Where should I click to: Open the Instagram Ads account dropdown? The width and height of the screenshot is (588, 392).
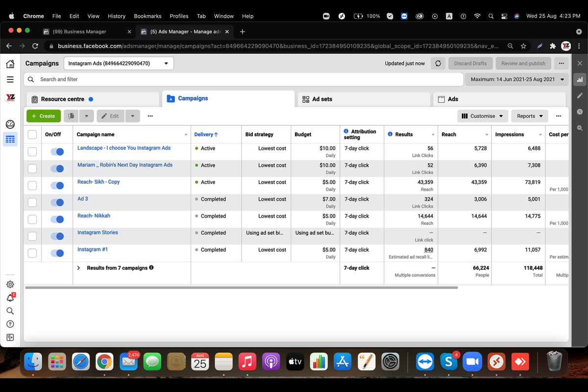(x=119, y=63)
